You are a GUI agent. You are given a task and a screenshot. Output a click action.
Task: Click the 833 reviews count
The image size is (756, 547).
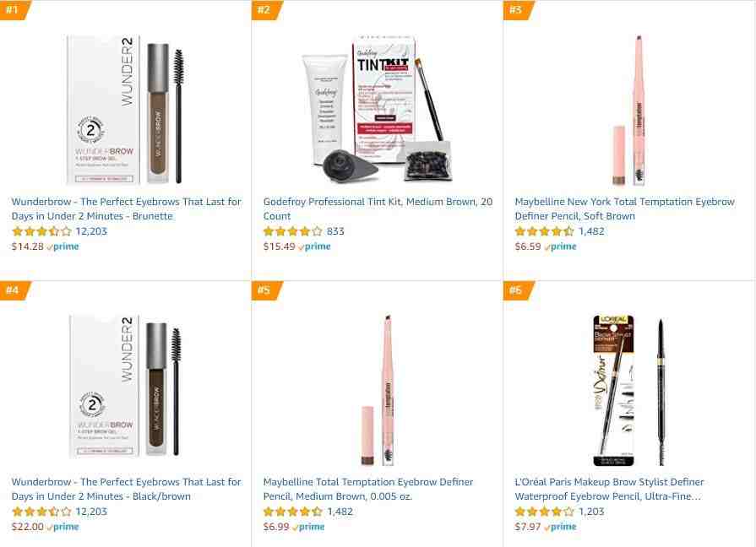(335, 231)
